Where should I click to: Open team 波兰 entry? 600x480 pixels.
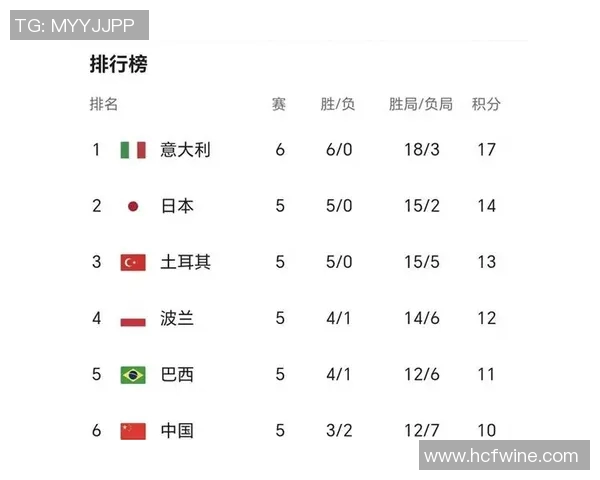pyautogui.click(x=177, y=319)
